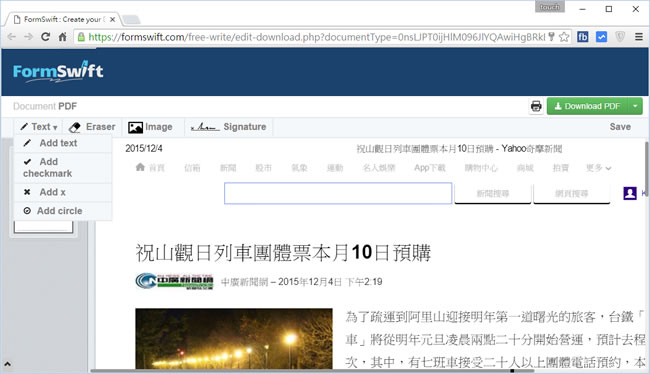Screen dimensions: 650x374
Task: Click 更多 dropdown in the document nav
Action: click(x=598, y=168)
